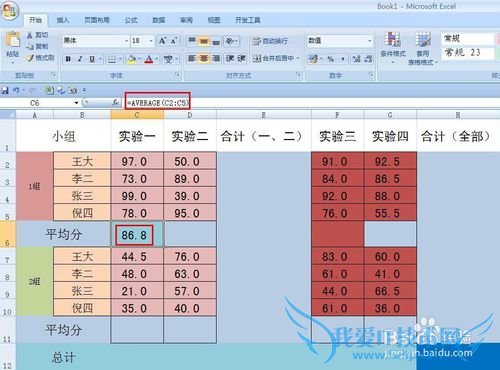
Task: Toggle center horizontal alignment
Action: tap(204, 59)
